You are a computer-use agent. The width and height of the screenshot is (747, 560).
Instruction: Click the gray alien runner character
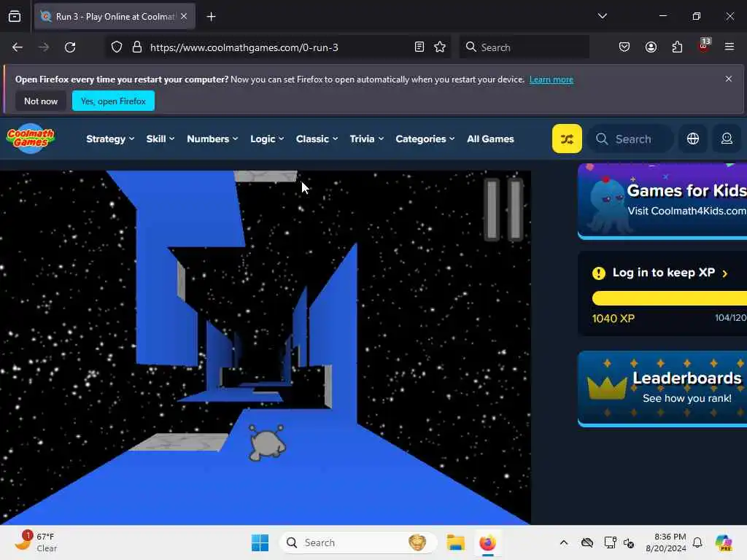tap(267, 443)
